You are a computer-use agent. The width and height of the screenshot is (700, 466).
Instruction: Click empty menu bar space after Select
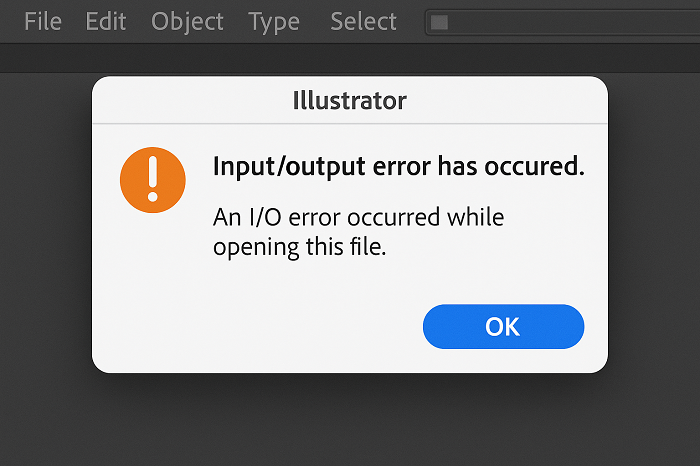412,21
